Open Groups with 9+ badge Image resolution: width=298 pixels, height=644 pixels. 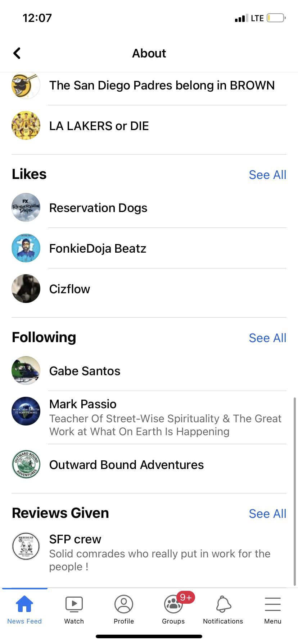click(x=173, y=609)
